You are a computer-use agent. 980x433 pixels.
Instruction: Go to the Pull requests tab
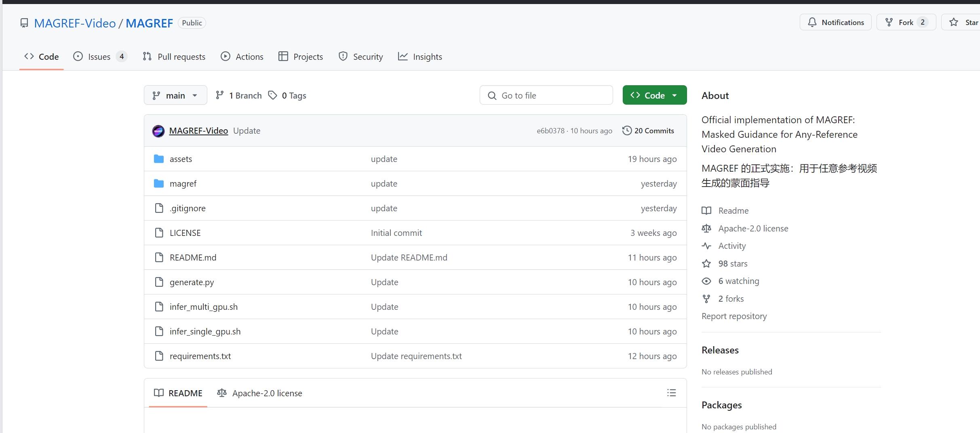click(x=174, y=57)
